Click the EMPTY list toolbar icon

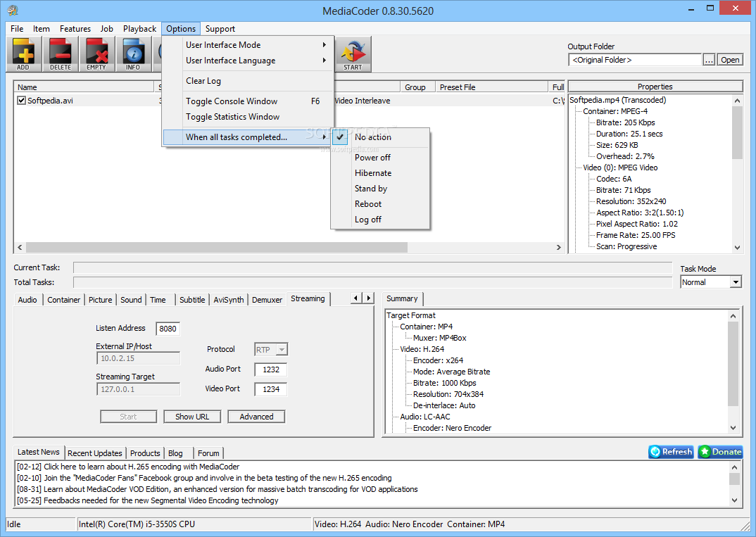(x=96, y=54)
